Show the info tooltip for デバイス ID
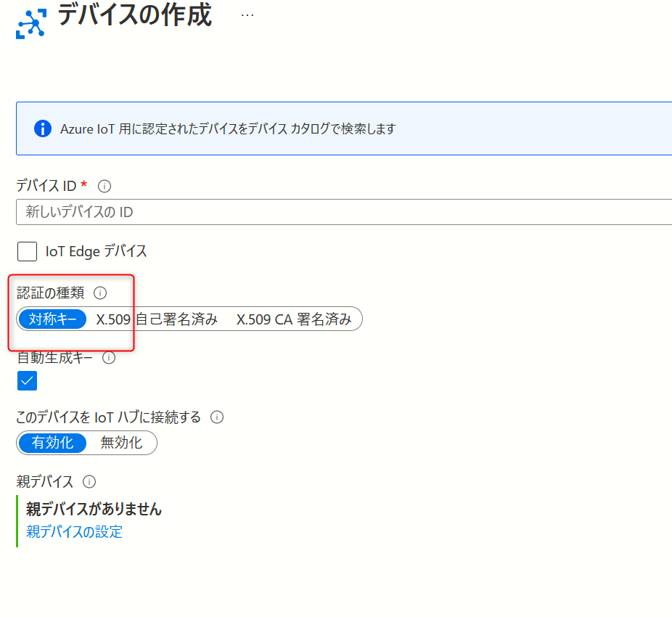The image size is (672, 617). (105, 186)
